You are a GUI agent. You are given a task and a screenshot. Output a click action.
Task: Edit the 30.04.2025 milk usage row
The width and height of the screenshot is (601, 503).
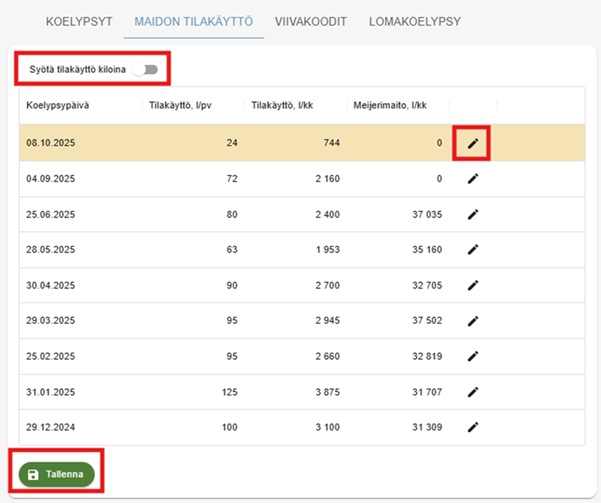tap(473, 285)
